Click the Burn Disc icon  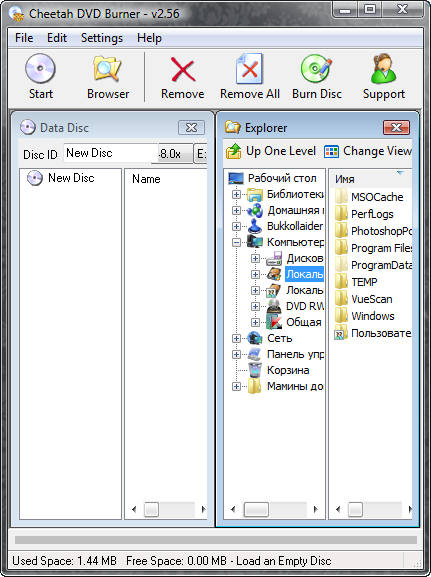point(316,68)
